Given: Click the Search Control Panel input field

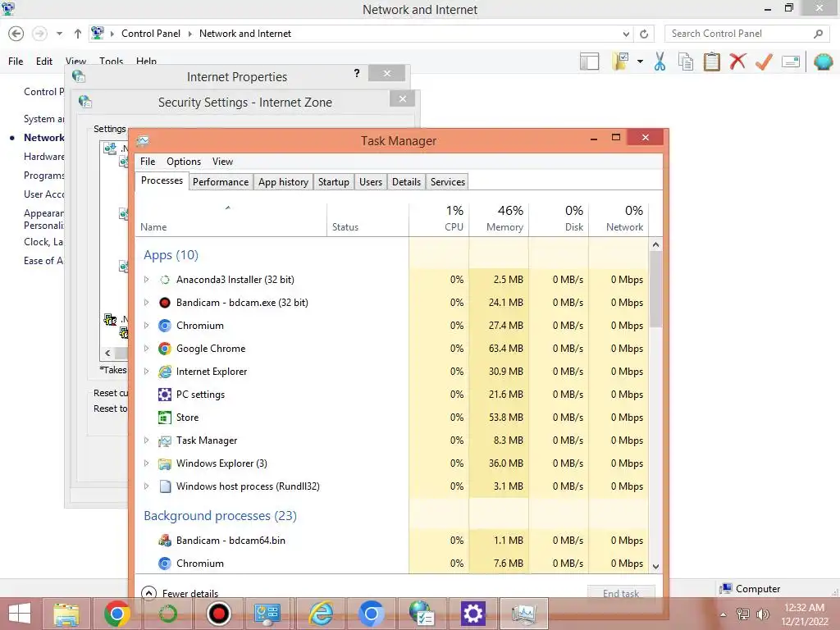Looking at the screenshot, I should coord(739,34).
